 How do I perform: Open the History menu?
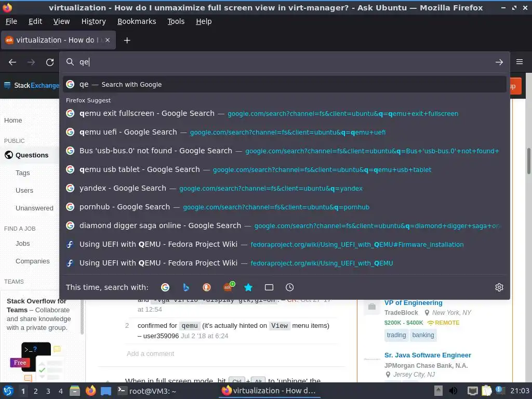94,21
